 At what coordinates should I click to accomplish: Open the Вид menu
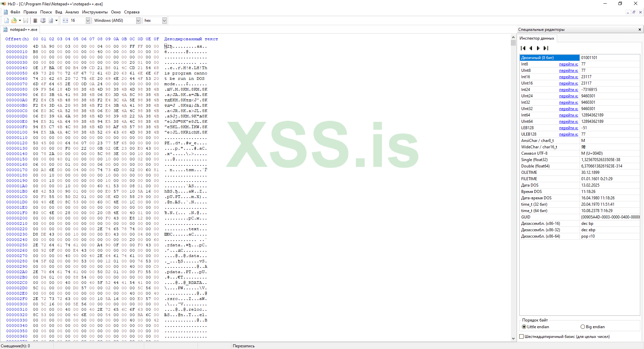[x=59, y=12]
